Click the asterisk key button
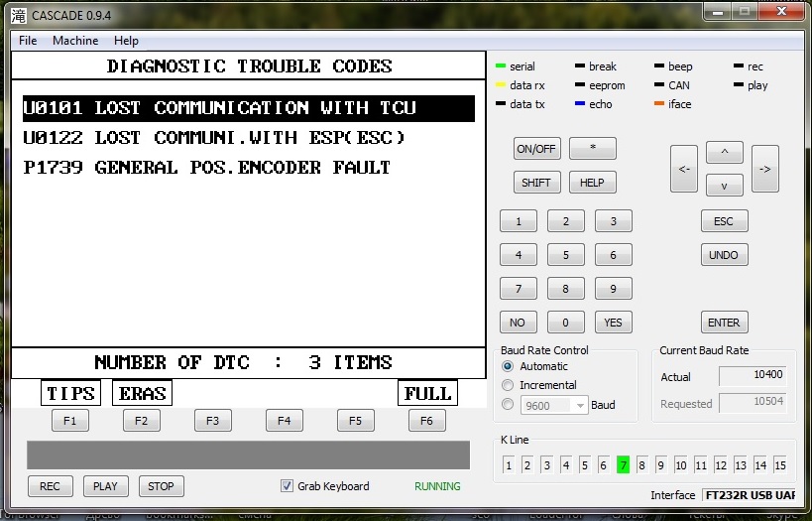Screen dimensions: 812x521 coord(592,149)
